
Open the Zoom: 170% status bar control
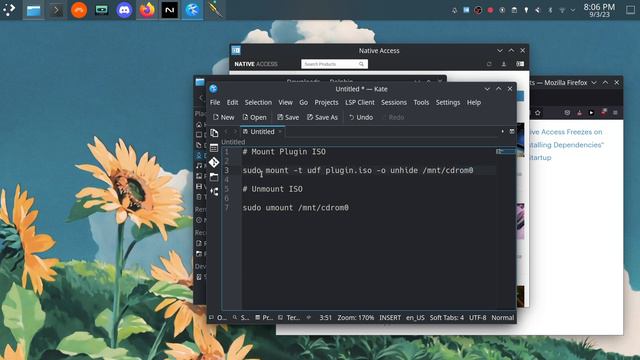click(356, 318)
